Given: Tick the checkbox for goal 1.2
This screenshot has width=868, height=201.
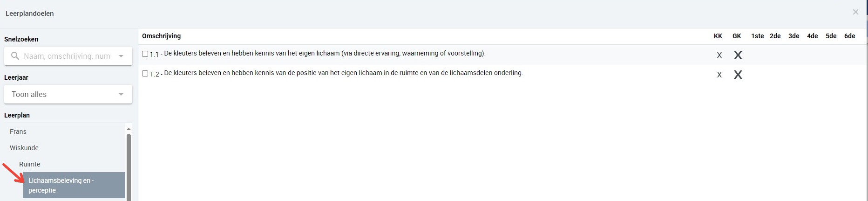Looking at the screenshot, I should click(x=145, y=74).
